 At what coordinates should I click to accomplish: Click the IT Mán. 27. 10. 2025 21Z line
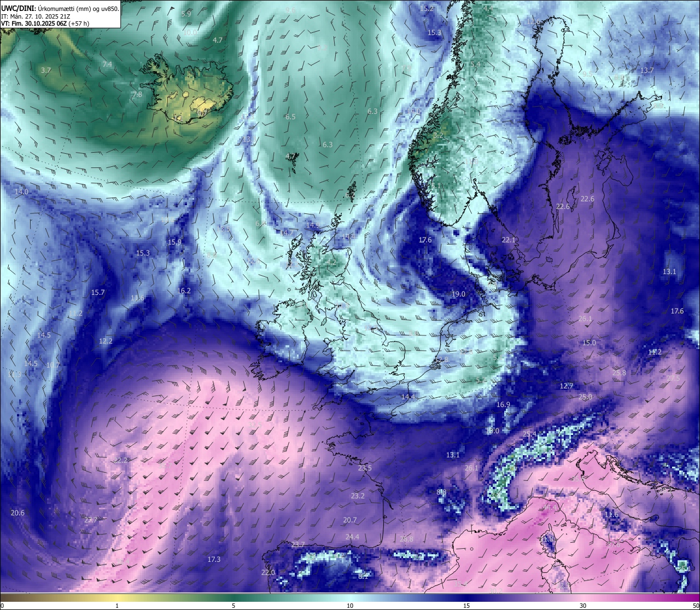click(35, 16)
